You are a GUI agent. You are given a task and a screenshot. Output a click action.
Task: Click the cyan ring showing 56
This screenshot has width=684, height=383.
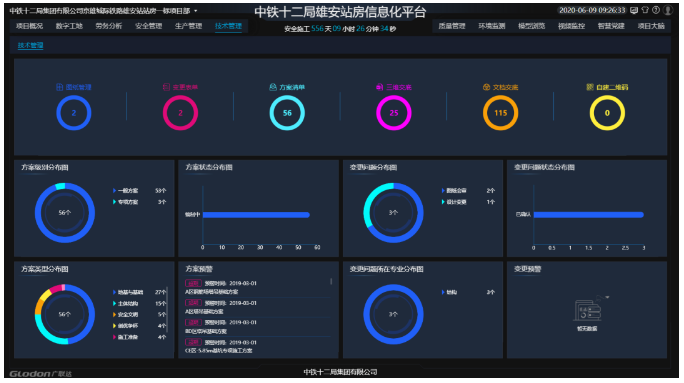[287, 113]
